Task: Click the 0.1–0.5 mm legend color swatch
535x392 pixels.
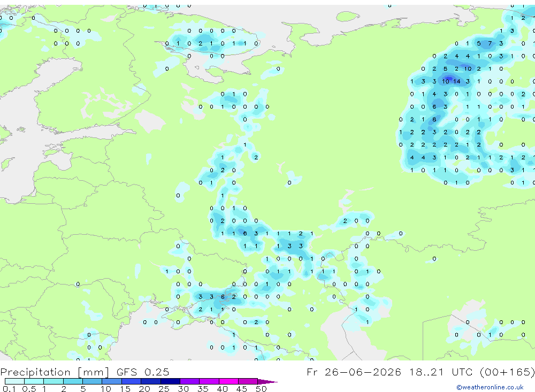Action: (14, 381)
